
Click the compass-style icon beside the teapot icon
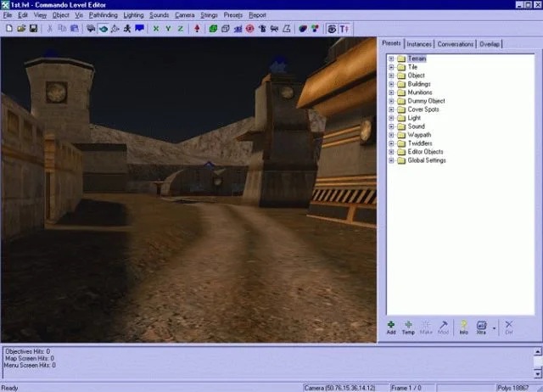click(x=115, y=28)
